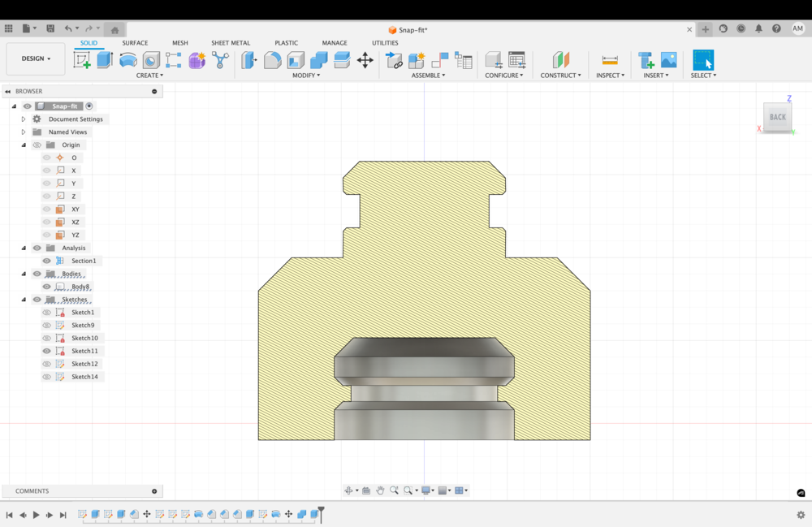The image size is (812, 527).
Task: Select the Extrude tool
Action: [x=105, y=60]
